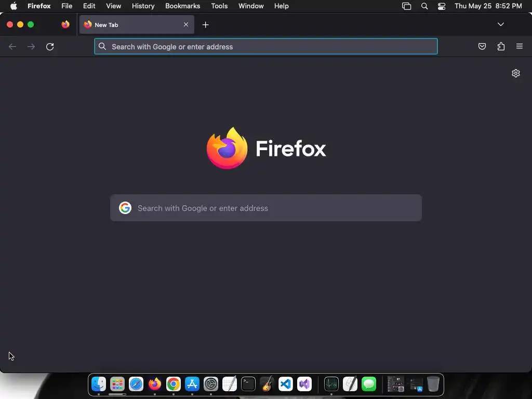
Task: Click the date and time clock
Action: click(488, 6)
